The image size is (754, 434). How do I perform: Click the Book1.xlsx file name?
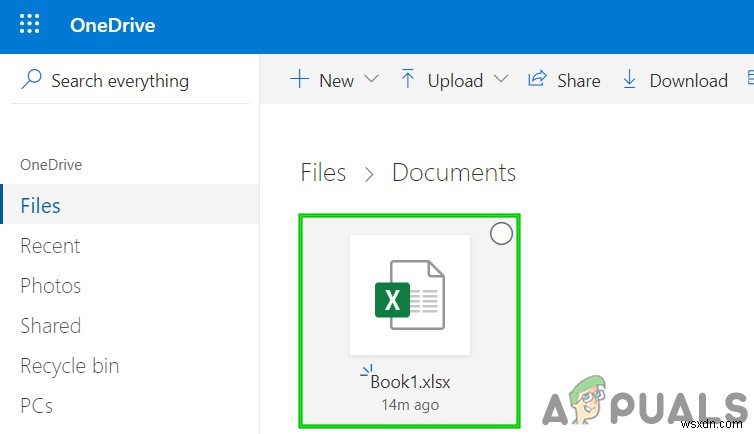pyautogui.click(x=410, y=382)
